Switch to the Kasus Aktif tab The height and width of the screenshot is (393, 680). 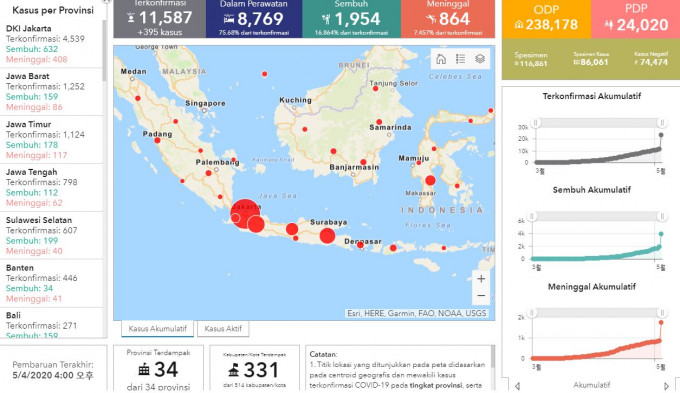(x=223, y=328)
